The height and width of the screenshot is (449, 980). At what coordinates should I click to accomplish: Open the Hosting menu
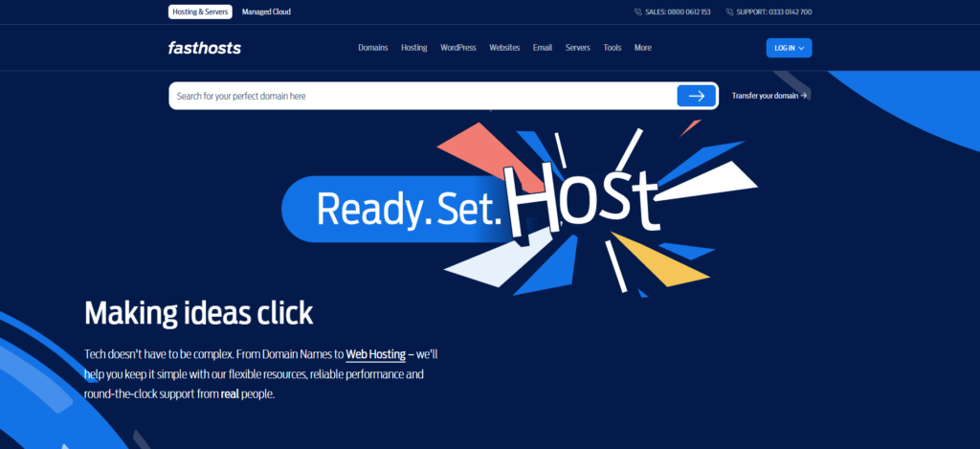[x=413, y=48]
